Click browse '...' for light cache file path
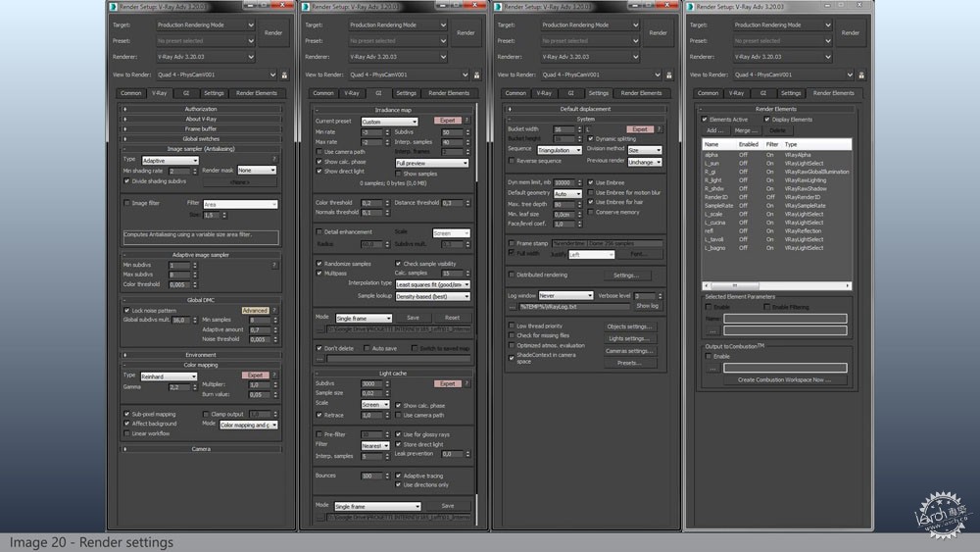 320,517
